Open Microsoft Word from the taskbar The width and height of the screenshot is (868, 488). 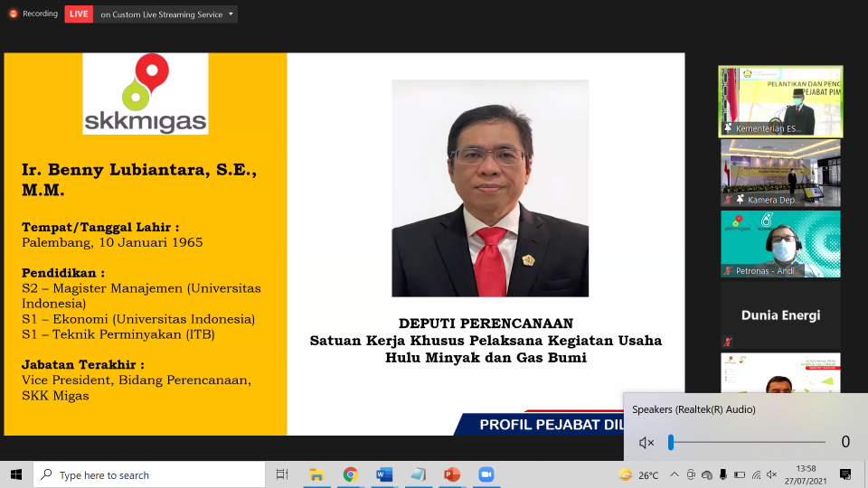point(384,474)
